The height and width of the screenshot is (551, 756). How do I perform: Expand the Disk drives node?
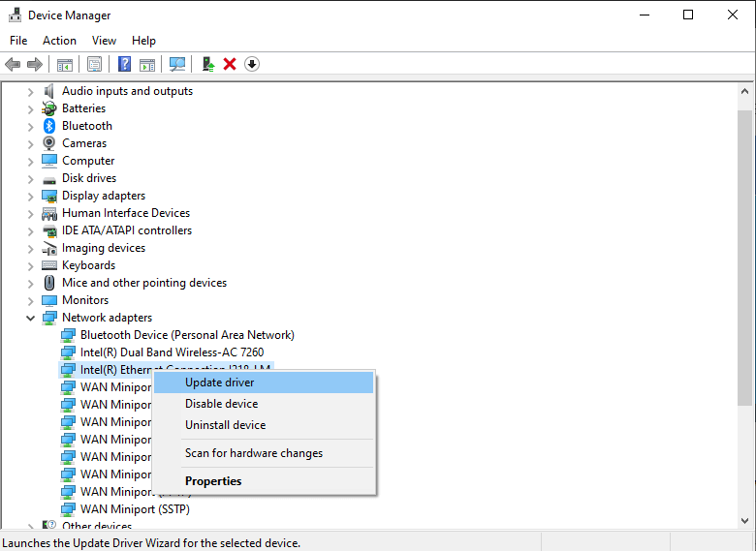click(x=30, y=179)
